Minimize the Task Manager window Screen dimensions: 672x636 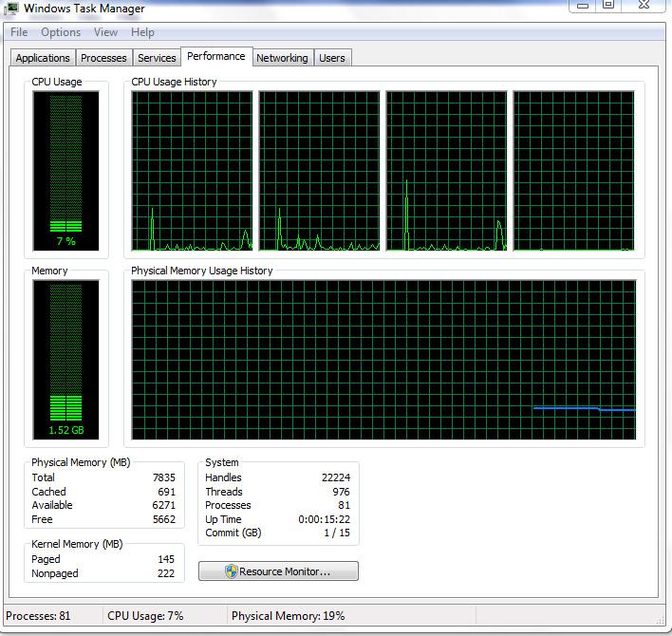point(583,6)
